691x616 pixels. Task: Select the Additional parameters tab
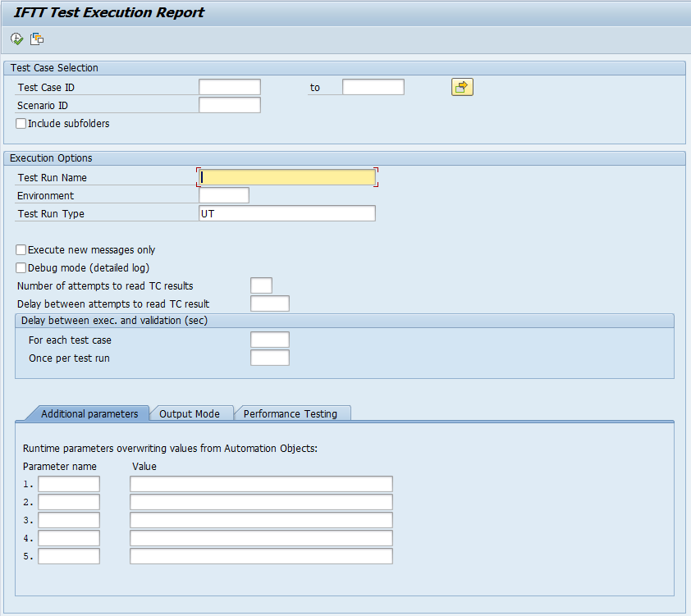(89, 414)
